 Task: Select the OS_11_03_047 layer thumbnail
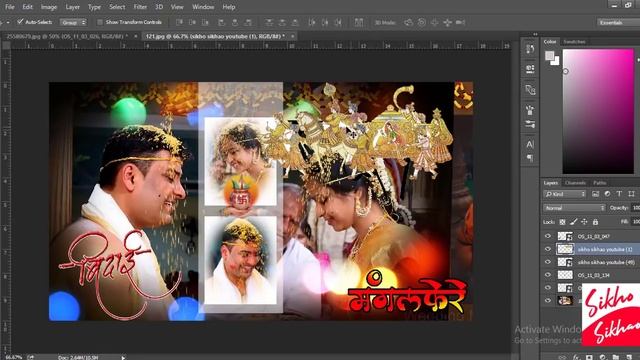[x=565, y=236]
